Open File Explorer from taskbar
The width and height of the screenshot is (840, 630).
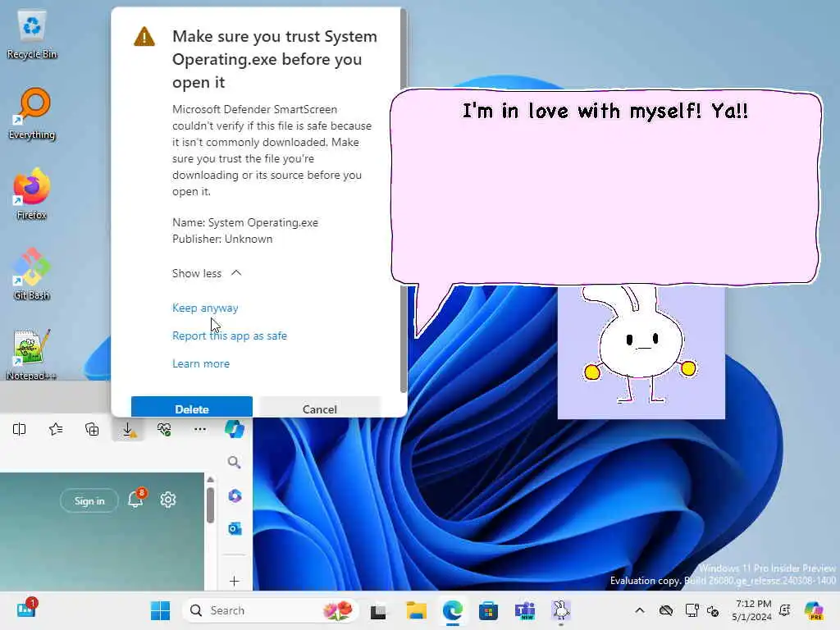416,610
